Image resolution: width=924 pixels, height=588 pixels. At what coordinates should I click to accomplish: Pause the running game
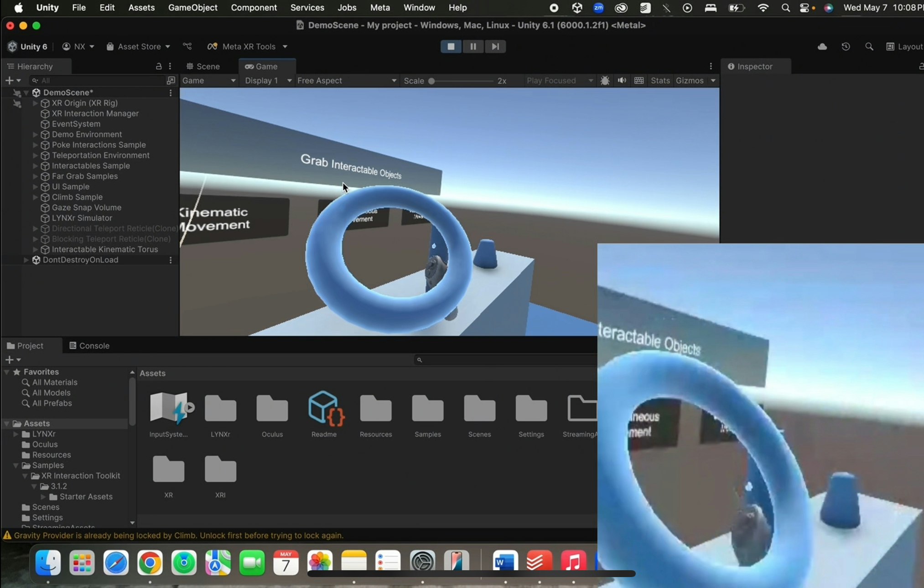point(473,46)
